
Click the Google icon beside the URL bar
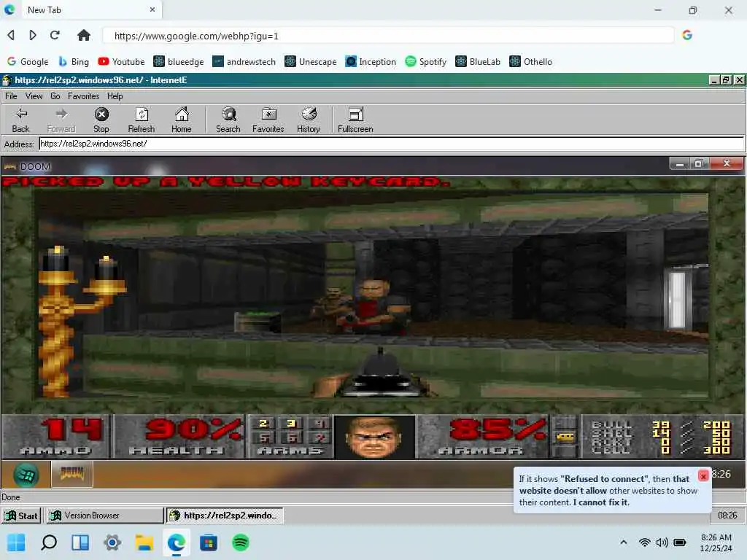tap(687, 35)
